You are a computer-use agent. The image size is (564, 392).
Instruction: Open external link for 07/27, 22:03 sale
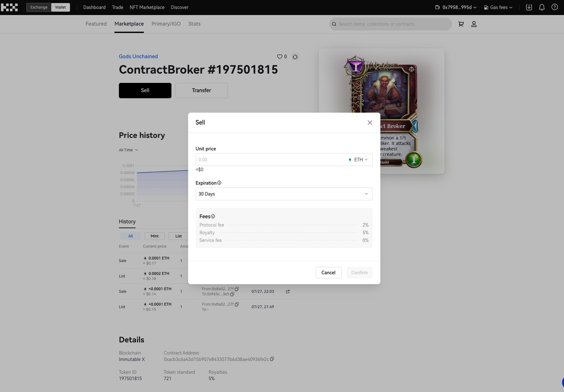pyautogui.click(x=288, y=291)
